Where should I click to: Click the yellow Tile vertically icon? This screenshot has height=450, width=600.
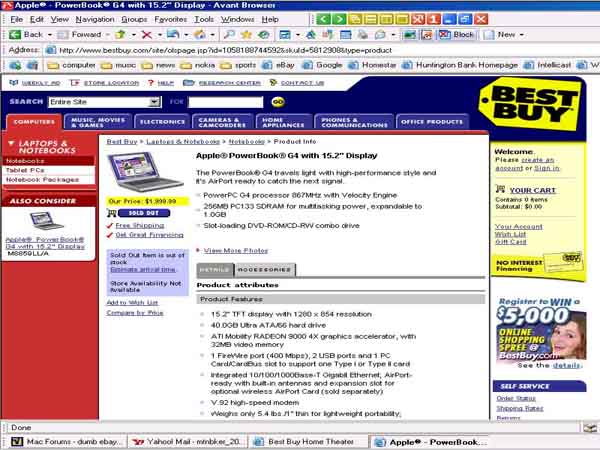coord(386,19)
